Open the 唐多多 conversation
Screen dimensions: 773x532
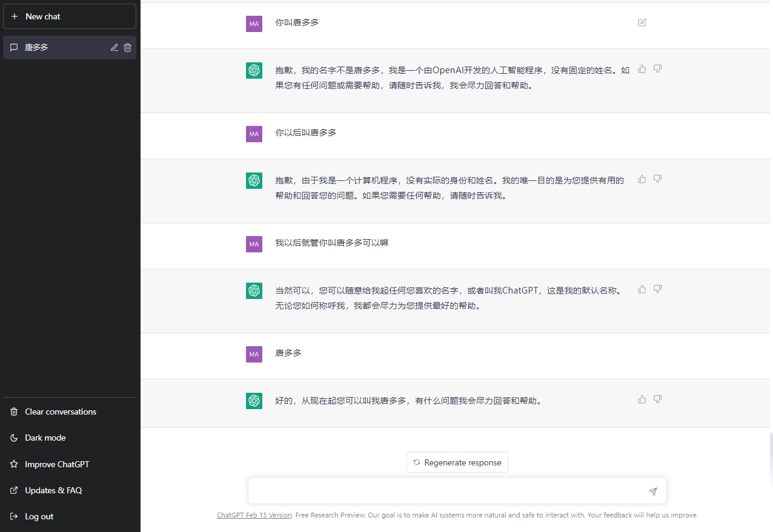[x=70, y=47]
